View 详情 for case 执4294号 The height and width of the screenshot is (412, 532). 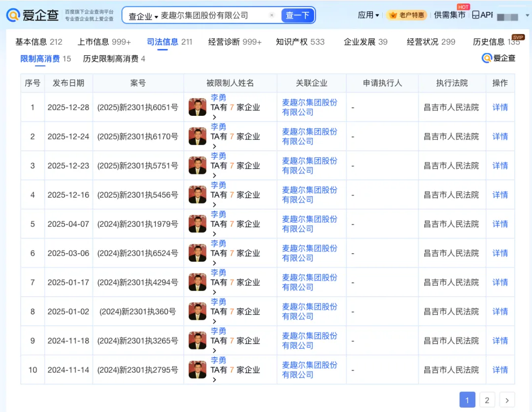[x=500, y=282]
